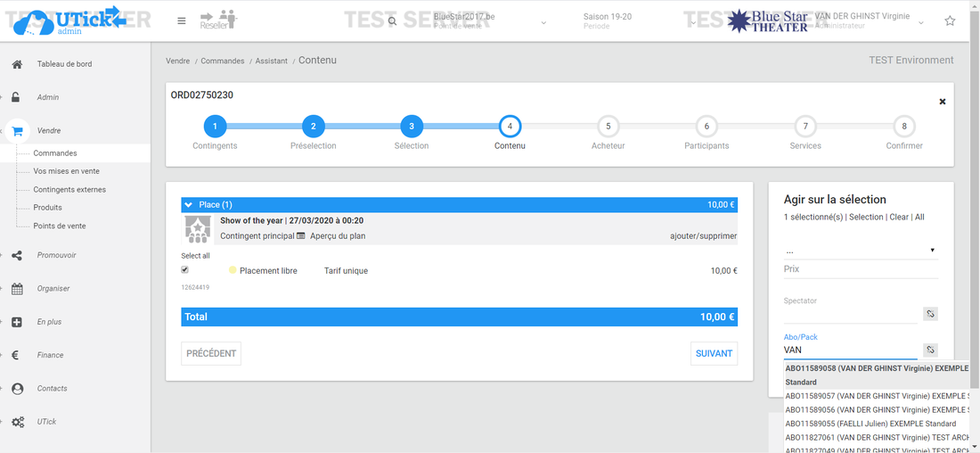The width and height of the screenshot is (980, 453).
Task: Click the SUIVANT button
Action: pos(714,354)
